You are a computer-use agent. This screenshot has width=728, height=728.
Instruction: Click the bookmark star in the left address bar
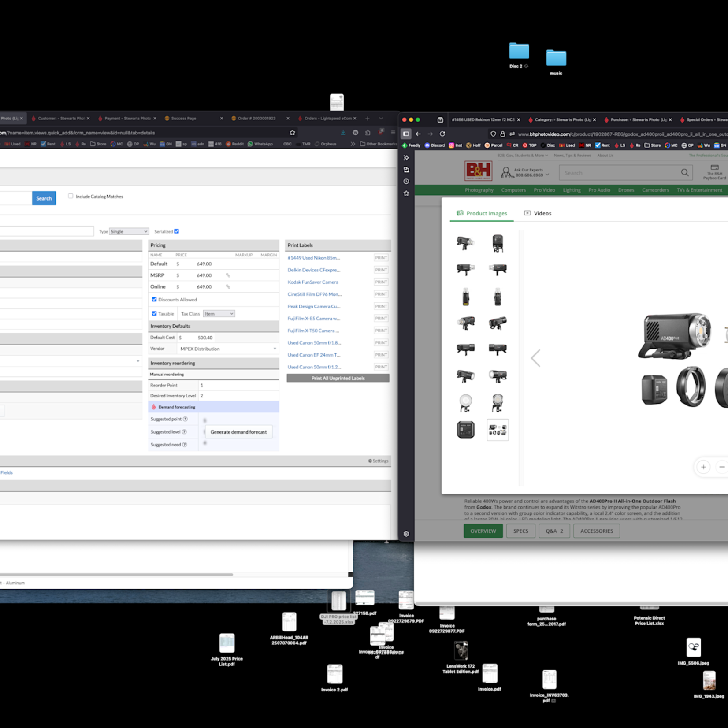(292, 133)
